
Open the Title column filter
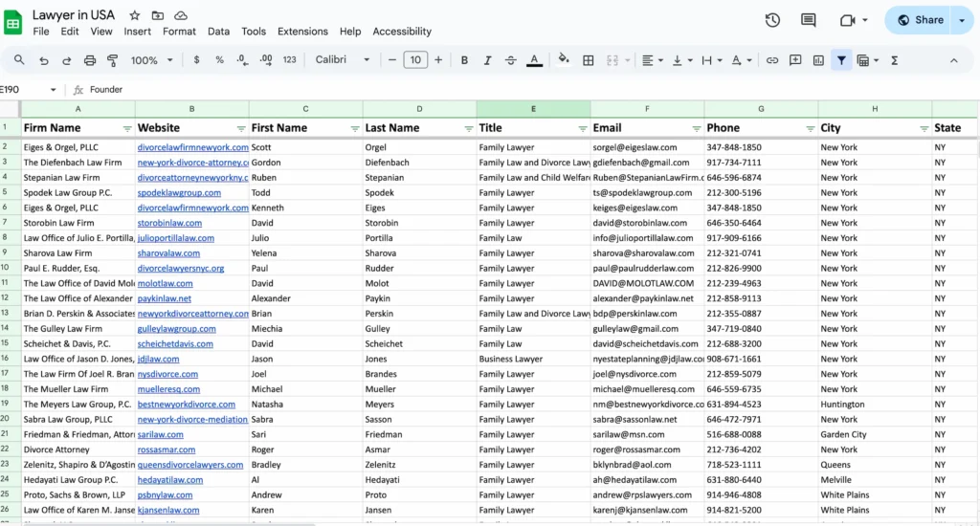point(583,129)
